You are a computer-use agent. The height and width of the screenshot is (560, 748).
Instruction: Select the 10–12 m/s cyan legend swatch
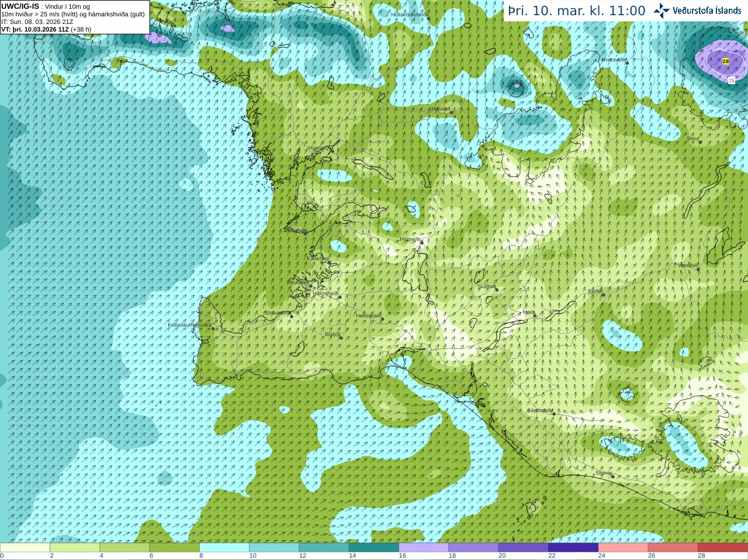point(274,548)
